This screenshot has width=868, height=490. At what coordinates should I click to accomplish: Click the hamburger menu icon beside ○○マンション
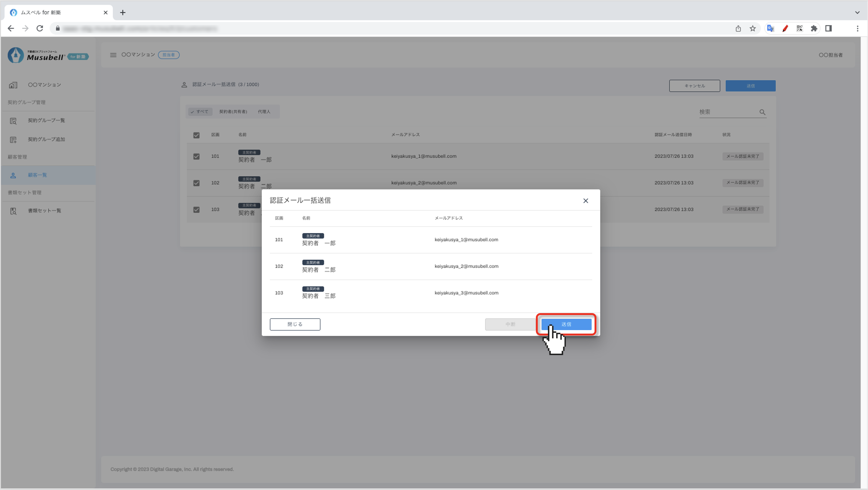tap(113, 55)
